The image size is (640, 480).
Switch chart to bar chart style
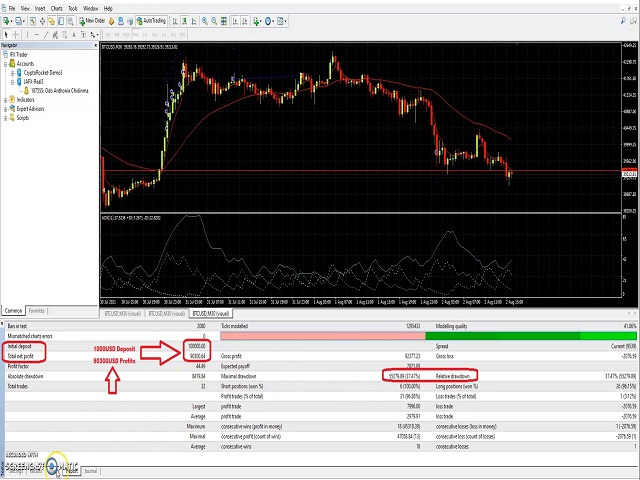tap(175, 21)
